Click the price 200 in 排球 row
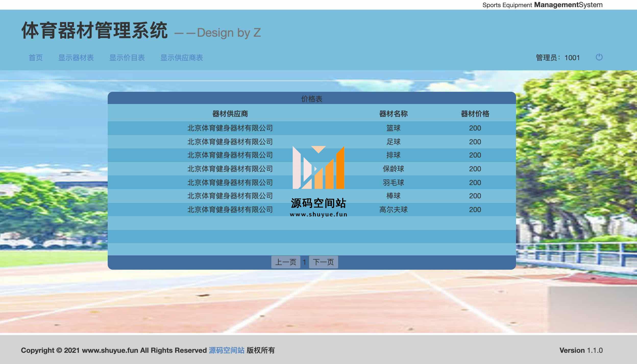 coord(475,155)
